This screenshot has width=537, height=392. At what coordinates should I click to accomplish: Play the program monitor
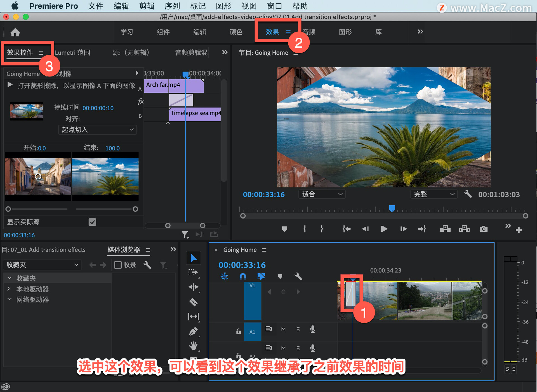point(384,229)
